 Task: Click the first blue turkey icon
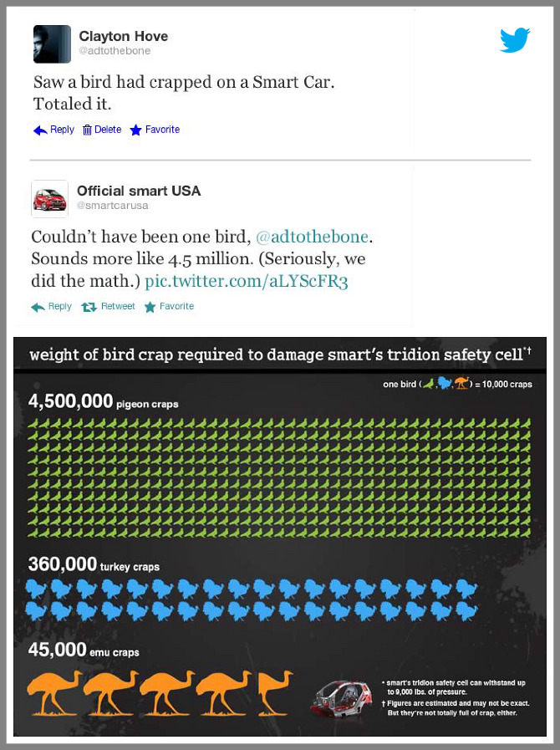37,589
